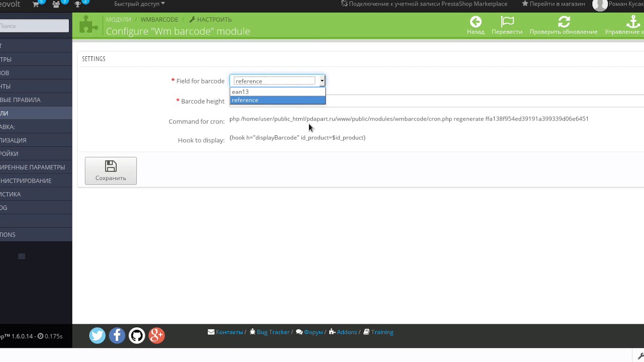Open the Training footer link
Viewport: 644px width, 362px height.
click(x=378, y=332)
